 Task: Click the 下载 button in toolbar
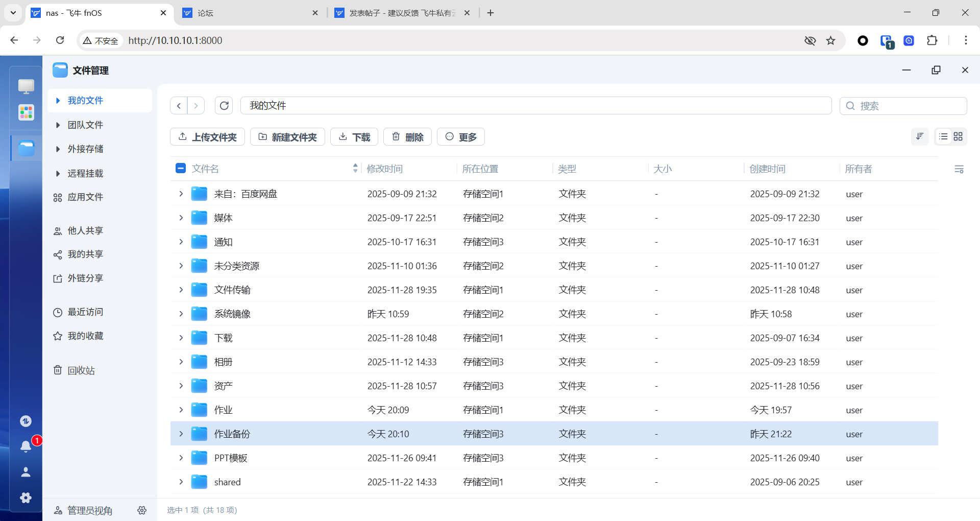[354, 136]
